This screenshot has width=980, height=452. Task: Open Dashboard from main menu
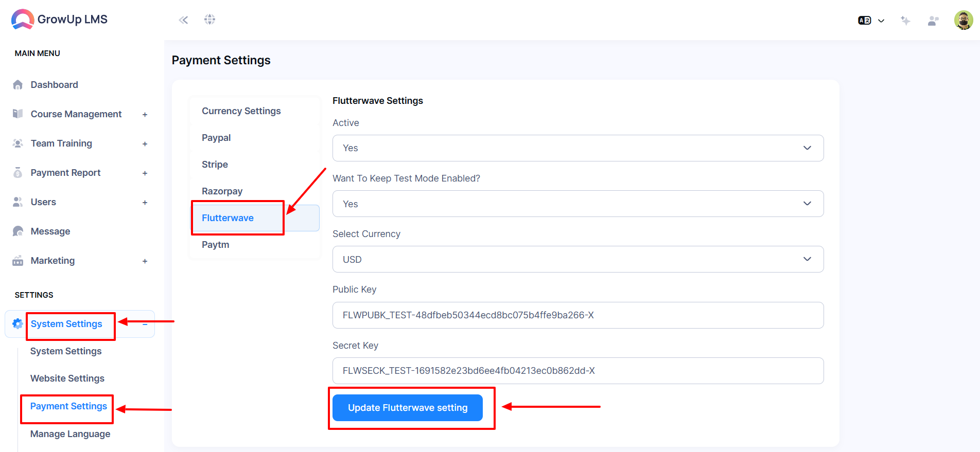click(55, 85)
